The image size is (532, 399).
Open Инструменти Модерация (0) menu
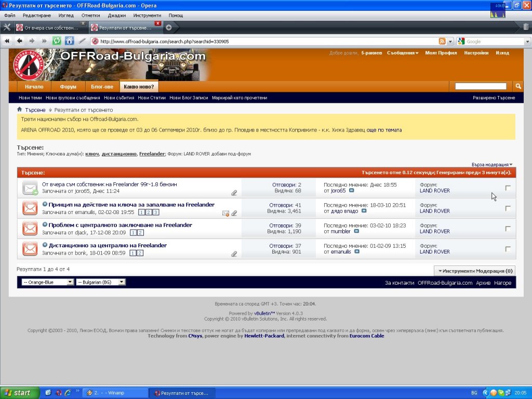pos(475,271)
